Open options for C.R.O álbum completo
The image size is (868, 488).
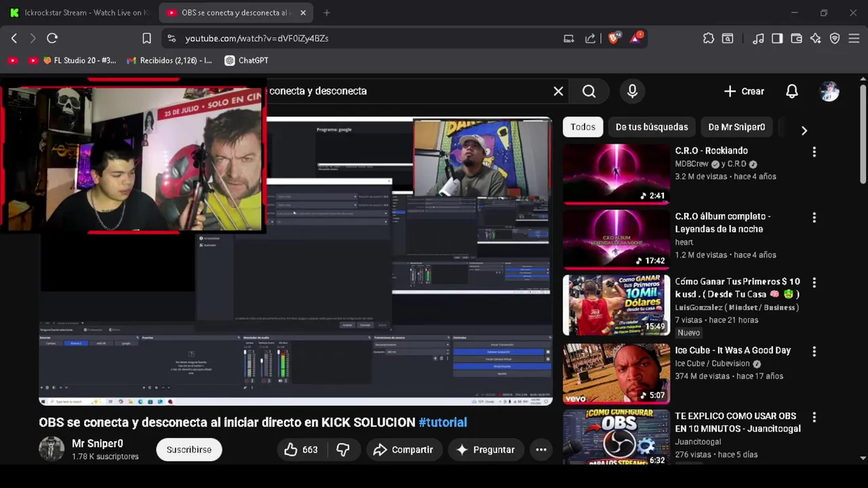click(x=814, y=218)
